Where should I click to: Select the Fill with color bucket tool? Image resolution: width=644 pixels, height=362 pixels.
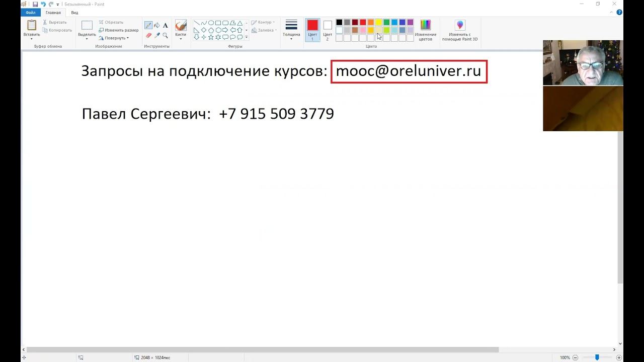pyautogui.click(x=157, y=25)
